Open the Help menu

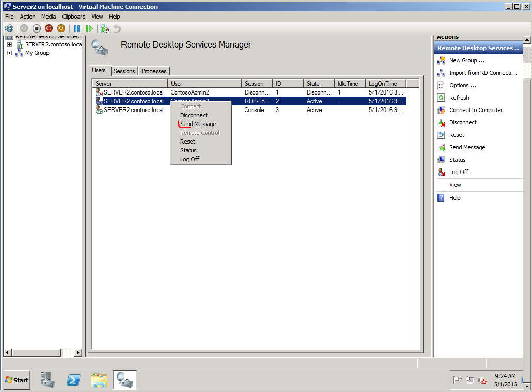coord(114,17)
